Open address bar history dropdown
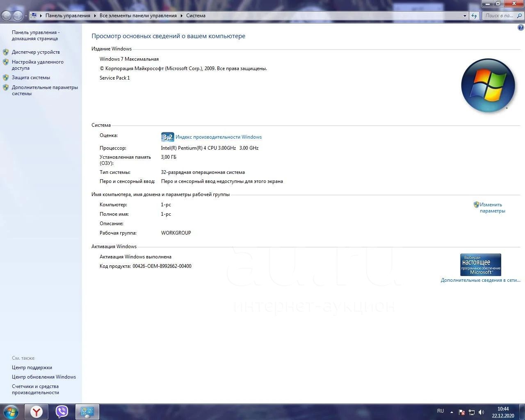 (x=465, y=16)
